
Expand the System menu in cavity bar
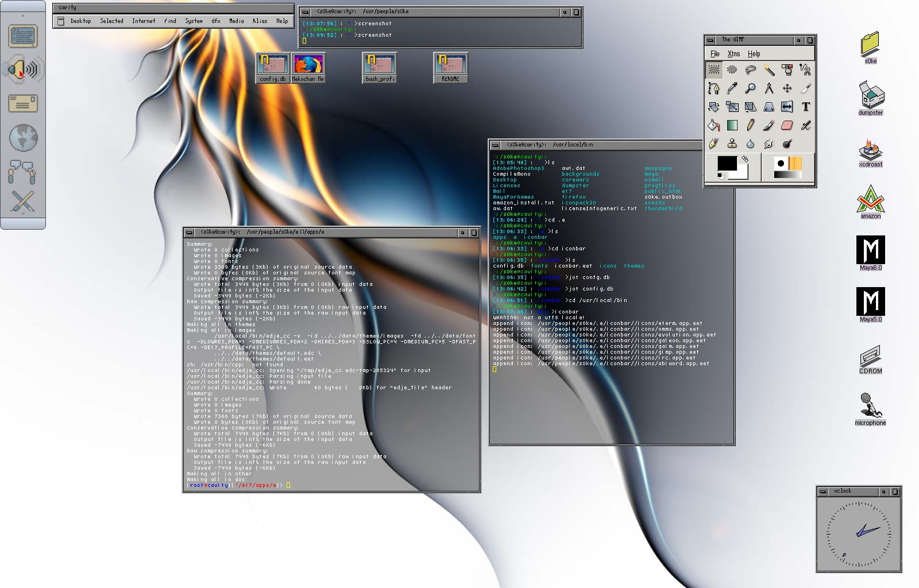[x=193, y=21]
